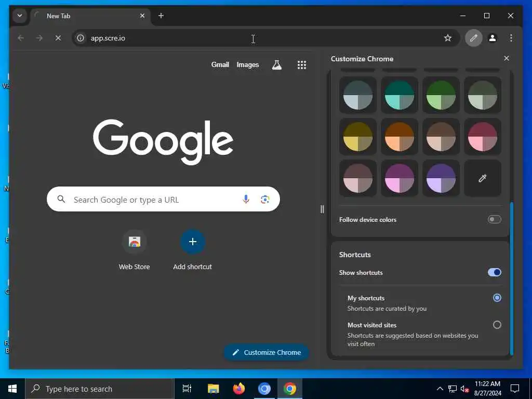Turn off Show shortcuts toggle
The image size is (532, 399).
495,272
